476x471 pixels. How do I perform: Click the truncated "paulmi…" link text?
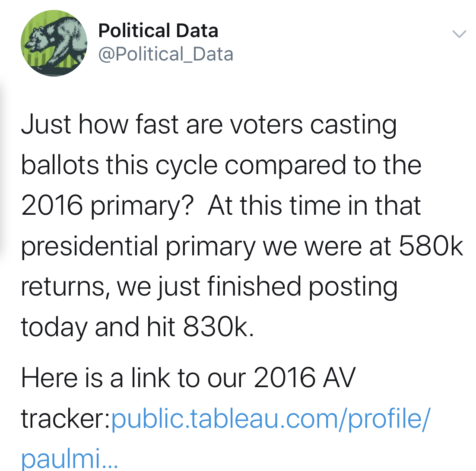tap(69, 458)
